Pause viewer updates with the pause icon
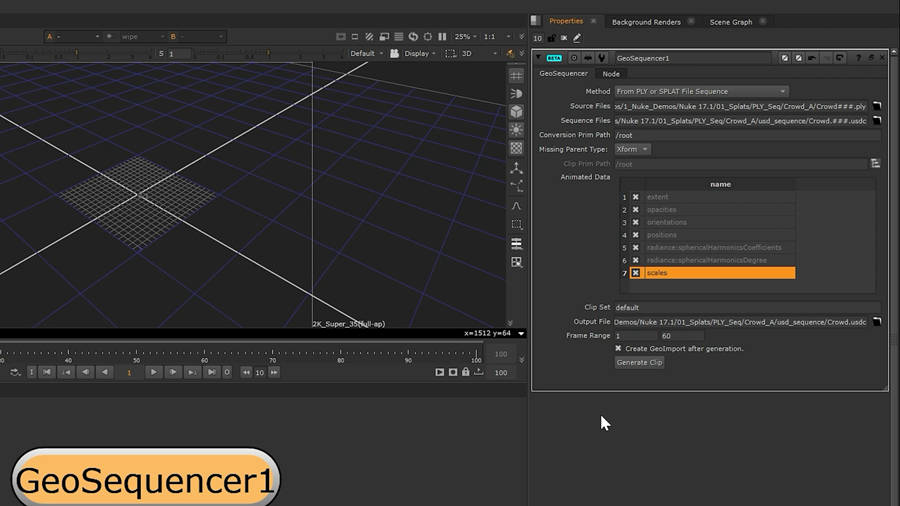The width and height of the screenshot is (900, 506). (x=442, y=37)
